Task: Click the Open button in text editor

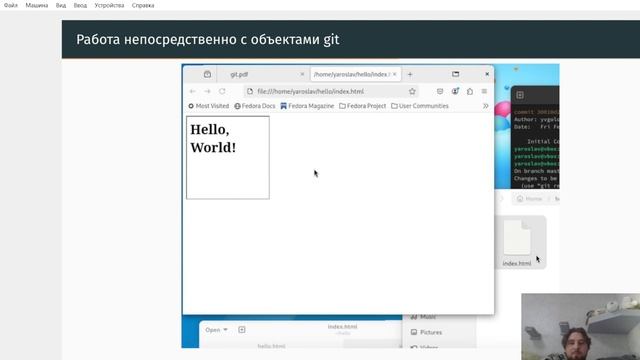Action: (213, 330)
